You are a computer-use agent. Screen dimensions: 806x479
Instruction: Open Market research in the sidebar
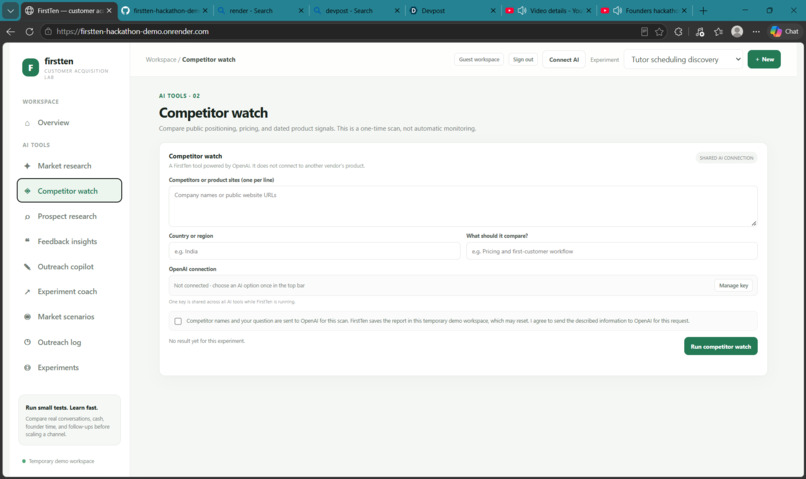click(69, 166)
